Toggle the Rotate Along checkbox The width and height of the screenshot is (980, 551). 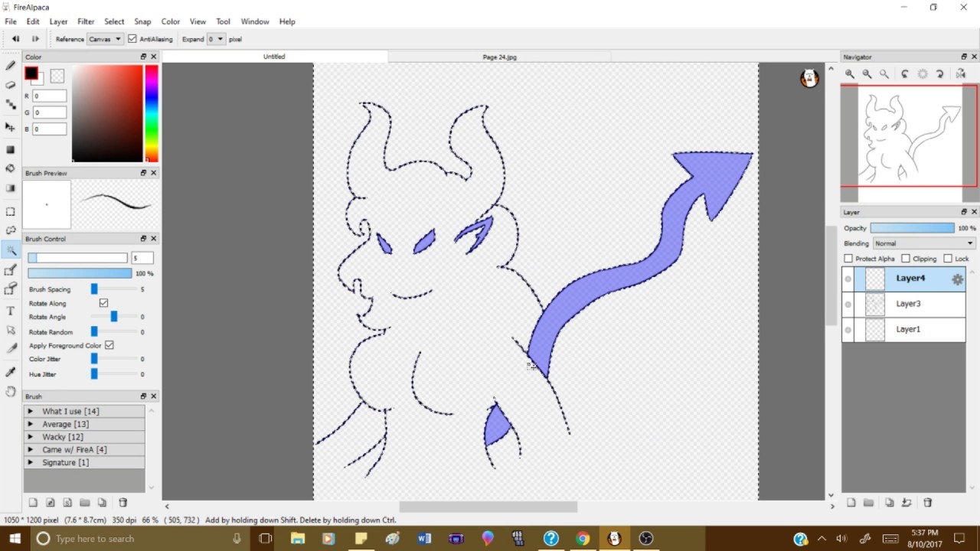103,303
